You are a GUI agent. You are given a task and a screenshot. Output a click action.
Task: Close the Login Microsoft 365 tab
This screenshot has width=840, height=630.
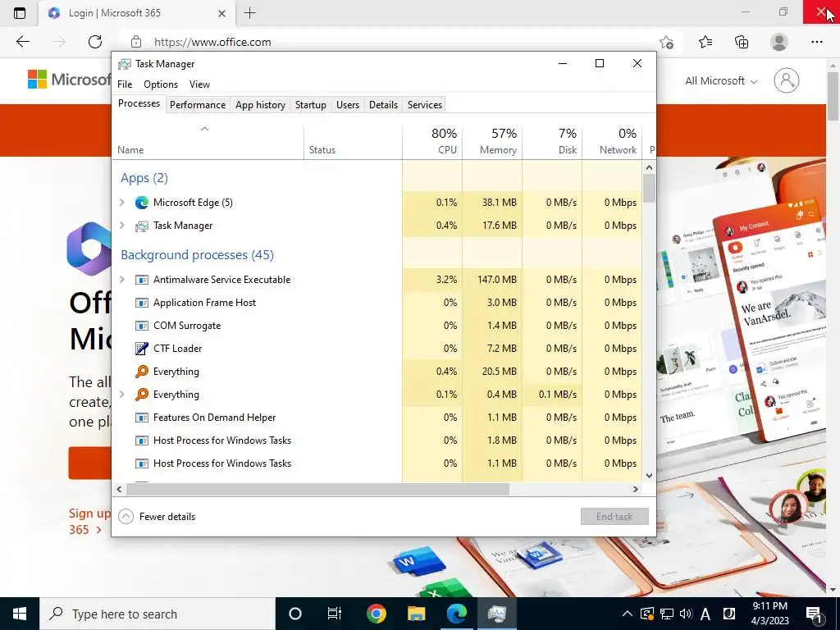point(221,13)
